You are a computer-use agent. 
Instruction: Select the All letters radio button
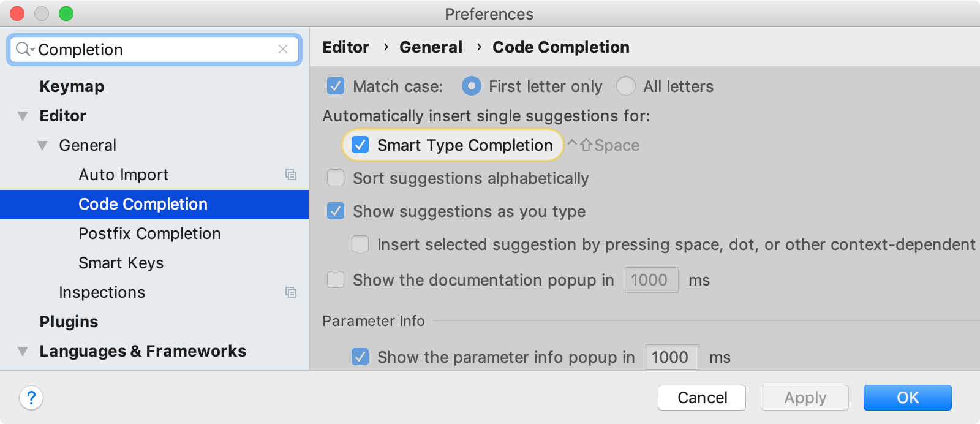(x=625, y=86)
